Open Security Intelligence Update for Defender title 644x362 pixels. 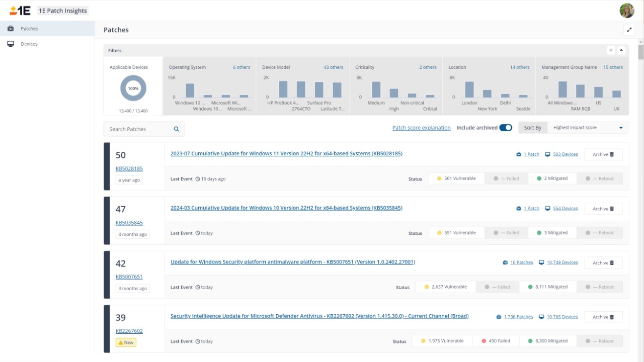click(319, 316)
